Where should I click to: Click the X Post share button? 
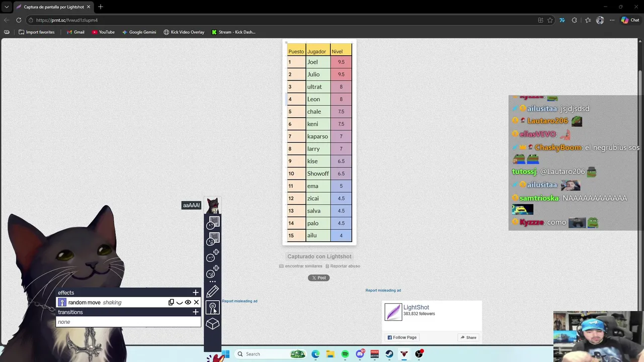pos(319,278)
